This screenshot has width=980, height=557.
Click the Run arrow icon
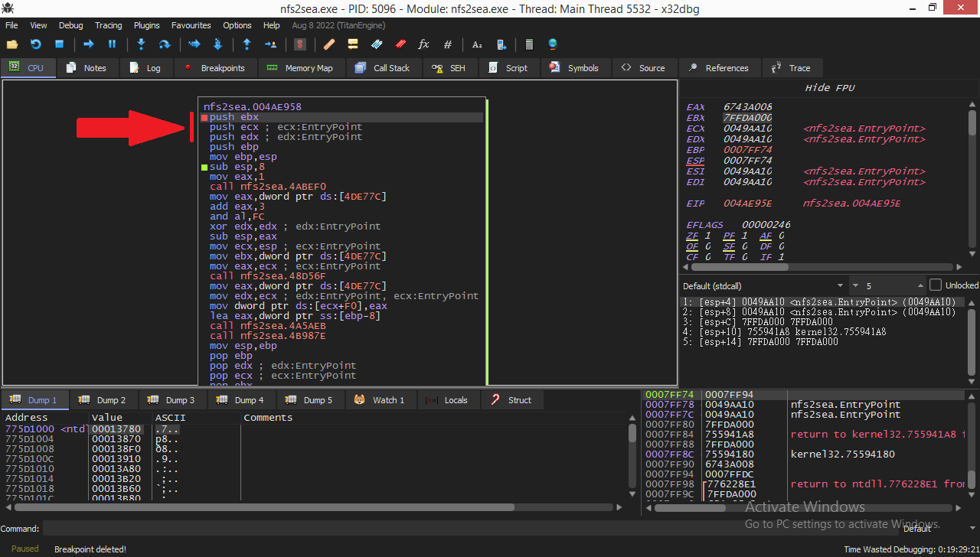coord(89,44)
